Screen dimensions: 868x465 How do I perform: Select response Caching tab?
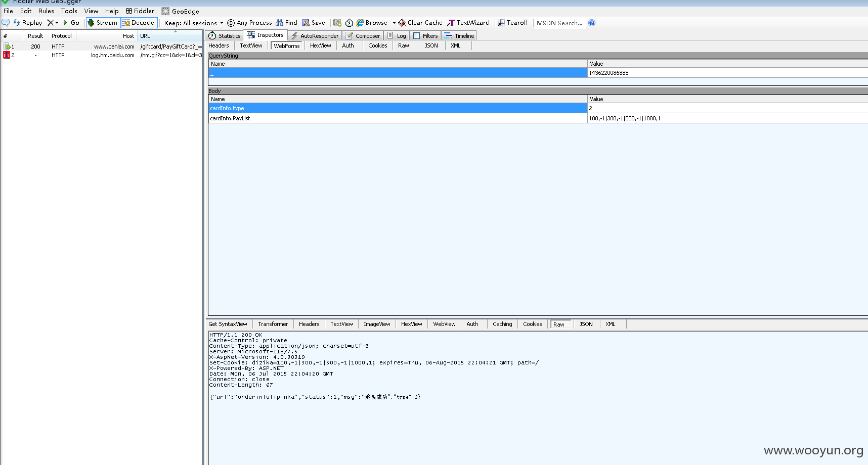click(x=502, y=324)
